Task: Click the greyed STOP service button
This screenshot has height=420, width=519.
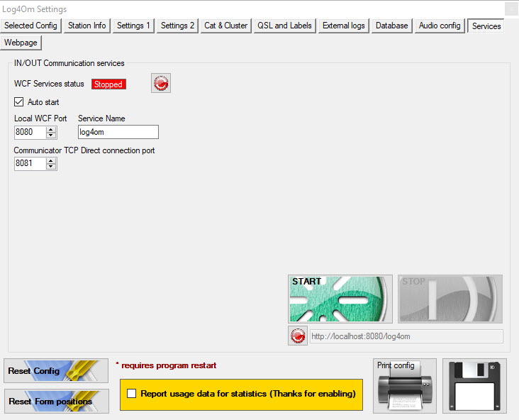Action: click(x=450, y=299)
